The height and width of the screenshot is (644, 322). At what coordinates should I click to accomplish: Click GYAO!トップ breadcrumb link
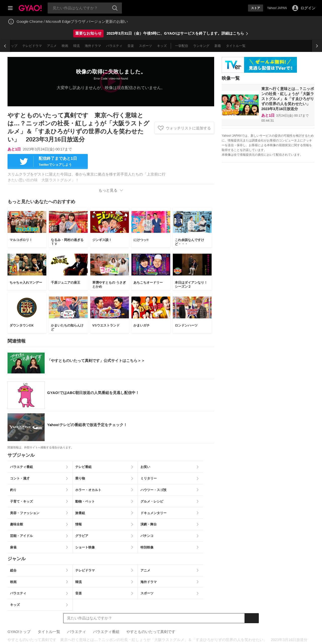tap(19, 632)
